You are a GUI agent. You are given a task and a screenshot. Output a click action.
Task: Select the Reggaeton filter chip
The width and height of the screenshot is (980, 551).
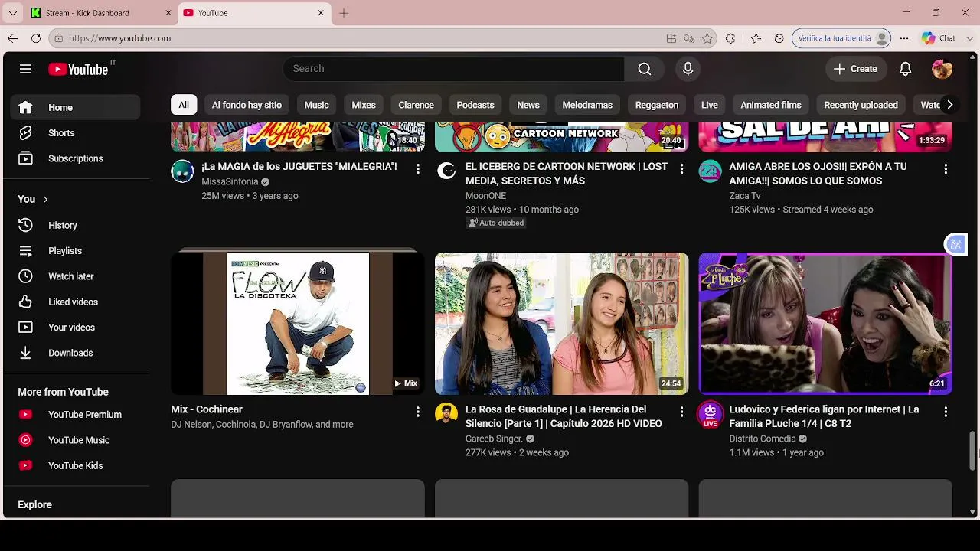click(657, 105)
